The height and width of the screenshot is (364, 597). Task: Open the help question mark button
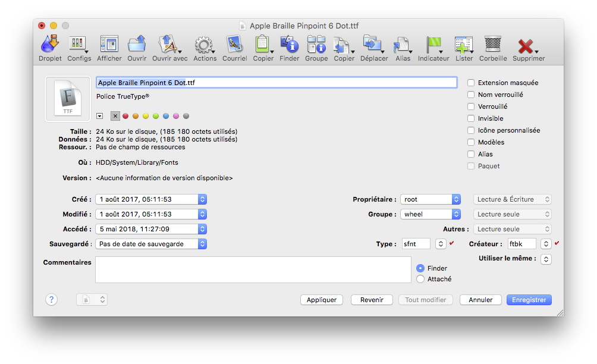[x=51, y=300]
